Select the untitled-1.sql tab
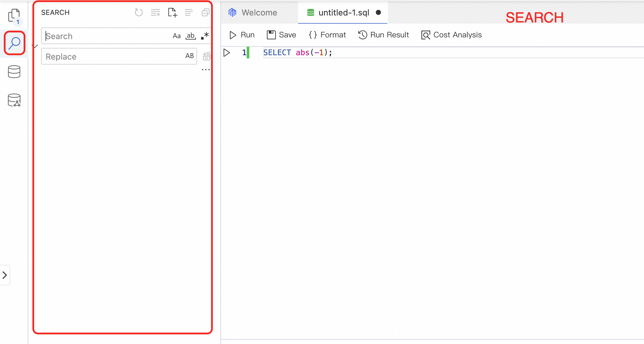Screen dimensions: 644x344 343,13
